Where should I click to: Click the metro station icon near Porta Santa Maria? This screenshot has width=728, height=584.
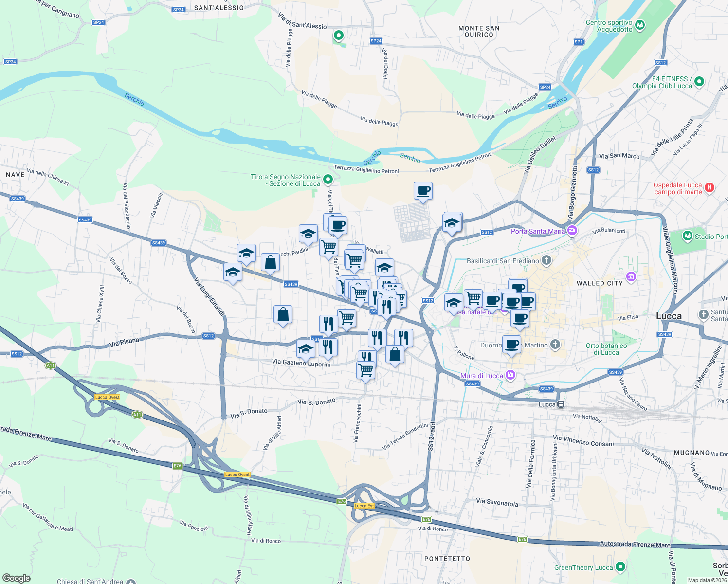click(572, 231)
